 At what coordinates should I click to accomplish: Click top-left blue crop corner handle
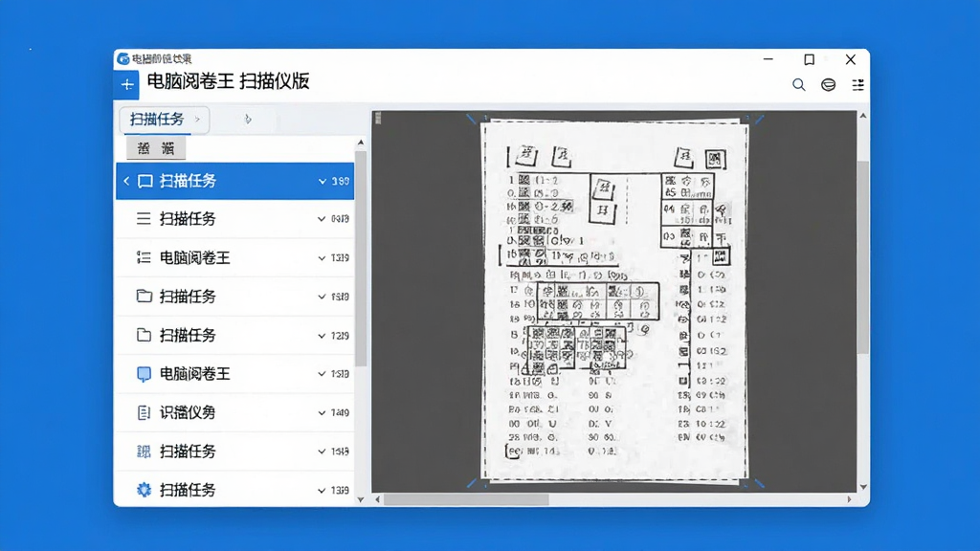(x=471, y=119)
